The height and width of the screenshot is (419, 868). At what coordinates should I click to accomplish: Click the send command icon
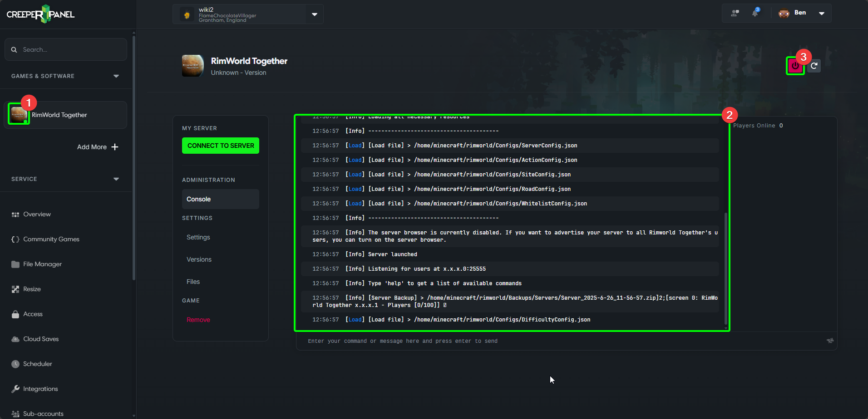[830, 341]
